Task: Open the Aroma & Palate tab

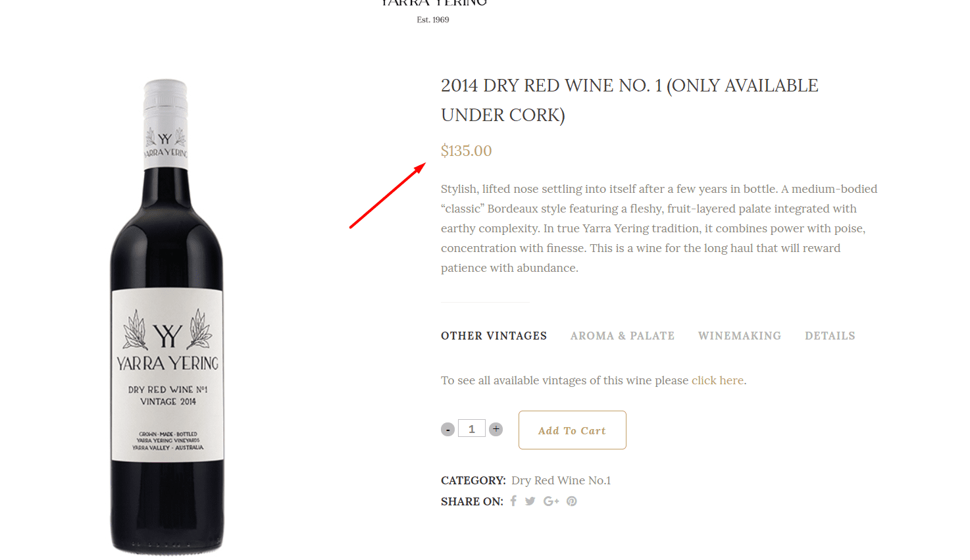Action: pos(623,336)
